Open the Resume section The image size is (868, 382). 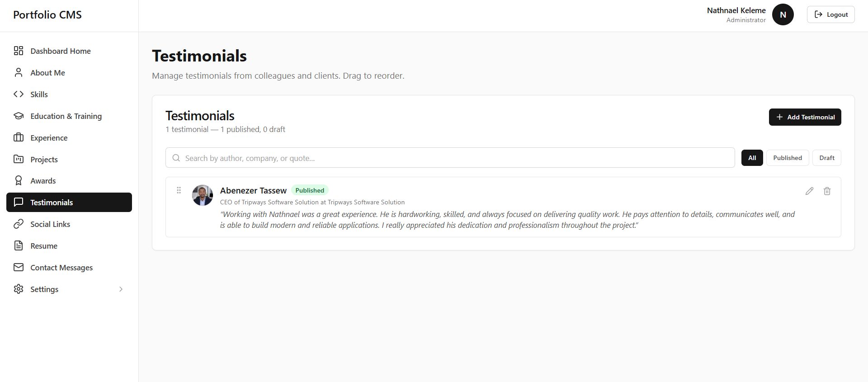(x=69, y=246)
